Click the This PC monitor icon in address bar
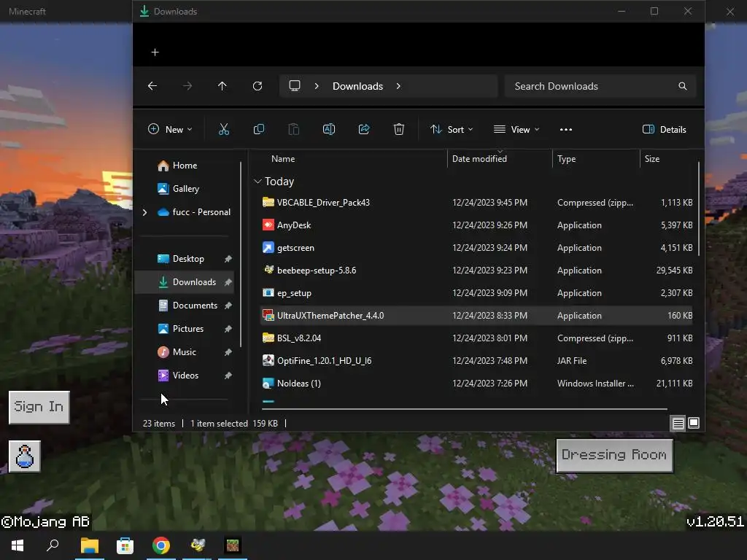 pos(295,86)
